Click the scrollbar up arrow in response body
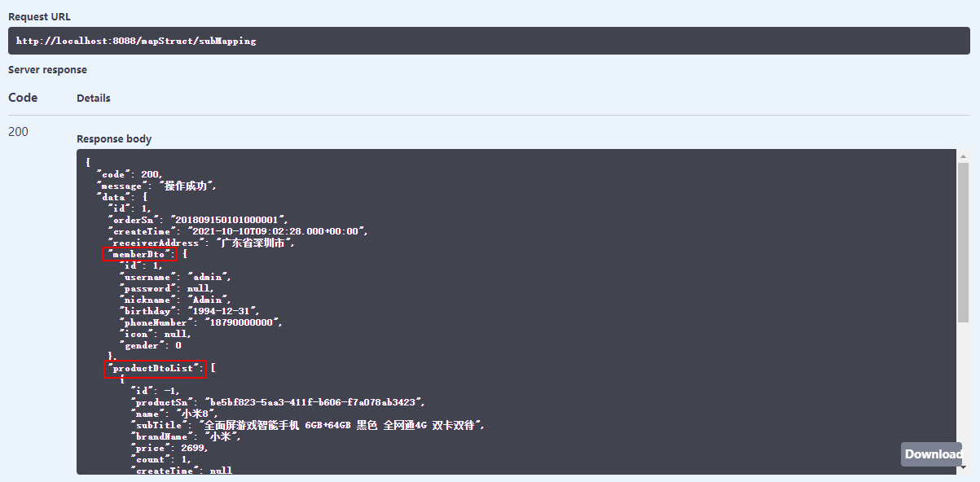The image size is (980, 482). click(963, 156)
